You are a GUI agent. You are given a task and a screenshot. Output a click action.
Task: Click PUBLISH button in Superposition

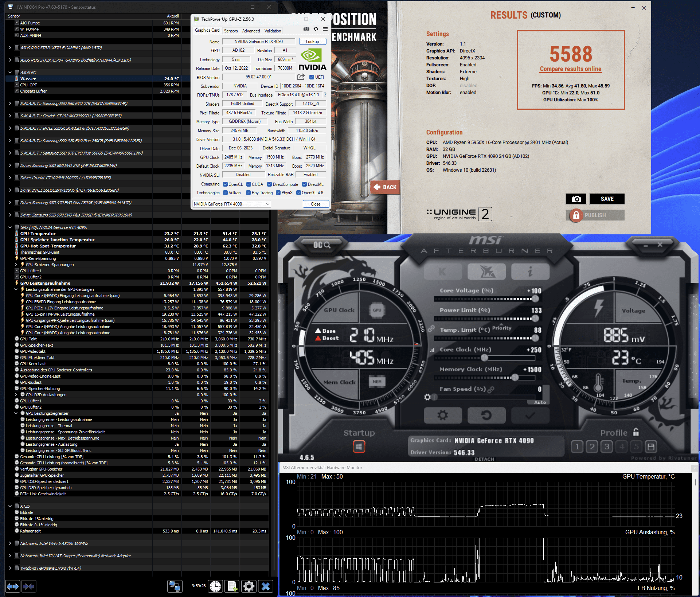point(595,215)
